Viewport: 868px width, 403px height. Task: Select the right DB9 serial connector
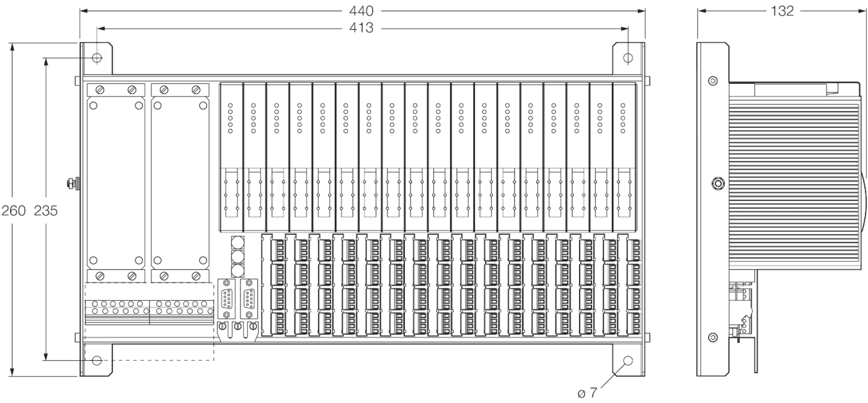[249, 296]
